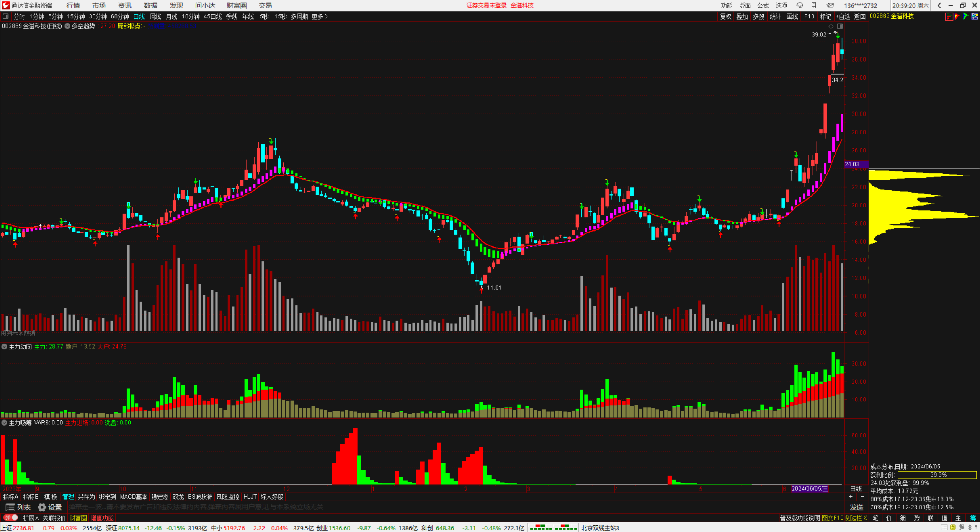Switch to the 周线 weekly period tab

point(155,16)
